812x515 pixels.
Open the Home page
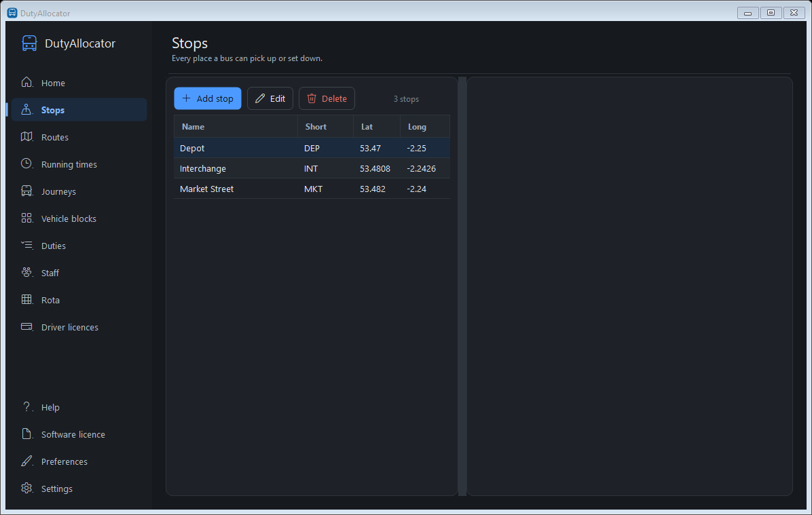coord(79,83)
